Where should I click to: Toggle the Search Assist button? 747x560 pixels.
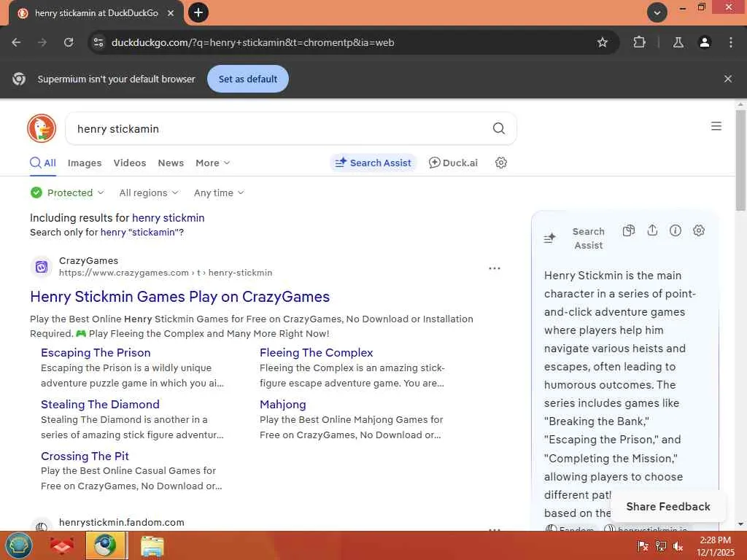point(373,163)
